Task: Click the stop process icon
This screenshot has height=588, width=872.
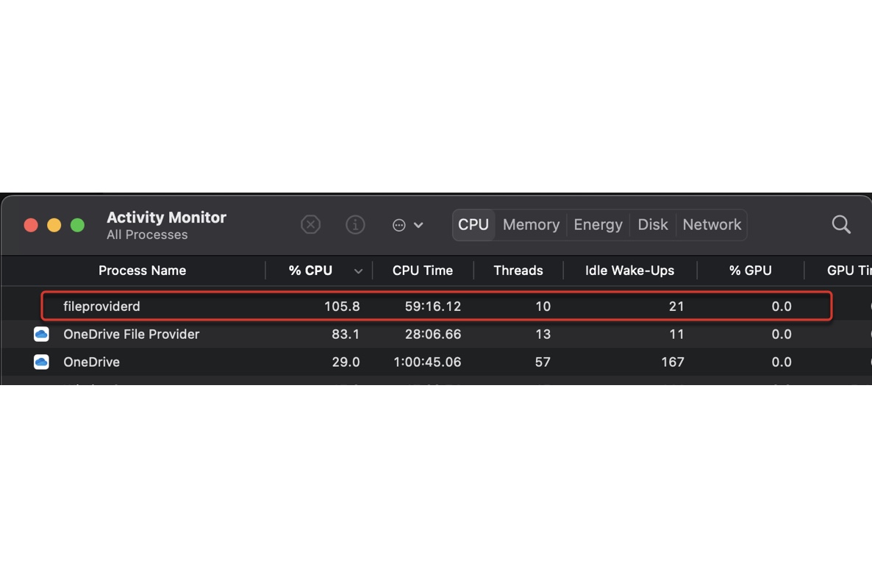Action: pyautogui.click(x=311, y=225)
